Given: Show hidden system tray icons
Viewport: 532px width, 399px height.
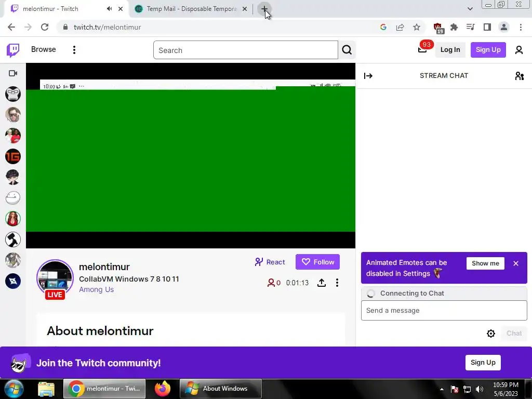Looking at the screenshot, I should point(442,389).
